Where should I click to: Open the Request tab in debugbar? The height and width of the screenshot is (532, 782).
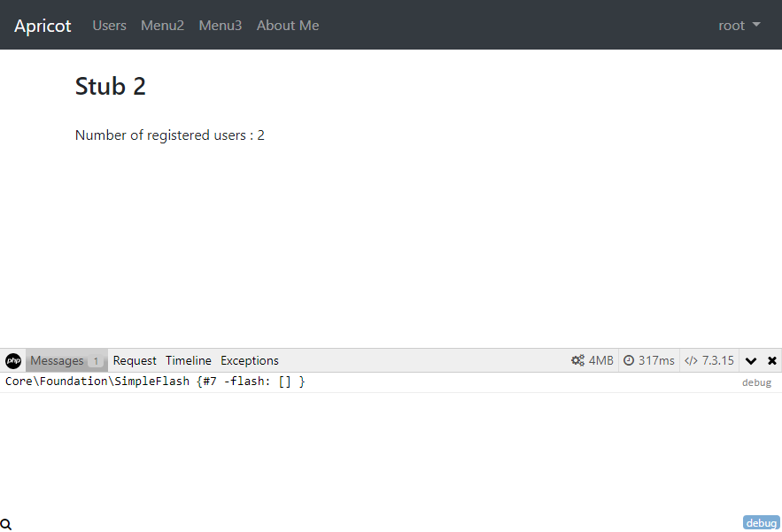point(135,360)
